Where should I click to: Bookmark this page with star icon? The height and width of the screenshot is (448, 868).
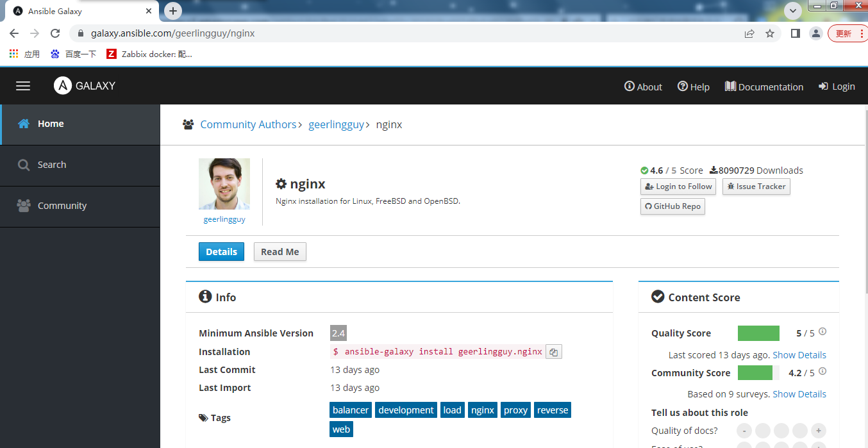tap(770, 33)
